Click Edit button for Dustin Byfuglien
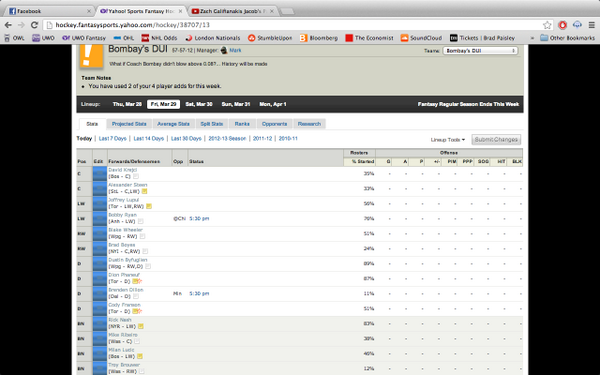The image size is (600, 375). 99,264
